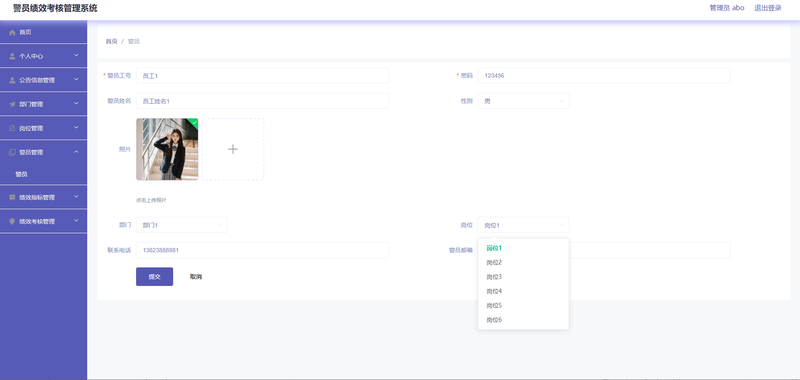Viewport: 800px width, 380px height.
Task: Click the plus icon to upload photo
Action: [233, 149]
